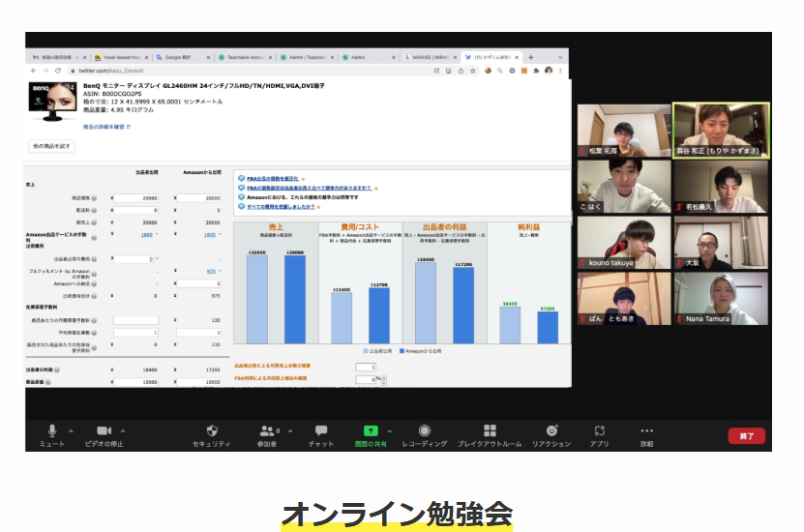Mute the microphone in Zoom toolbar
Viewport: 804px width, 532px height.
click(51, 430)
